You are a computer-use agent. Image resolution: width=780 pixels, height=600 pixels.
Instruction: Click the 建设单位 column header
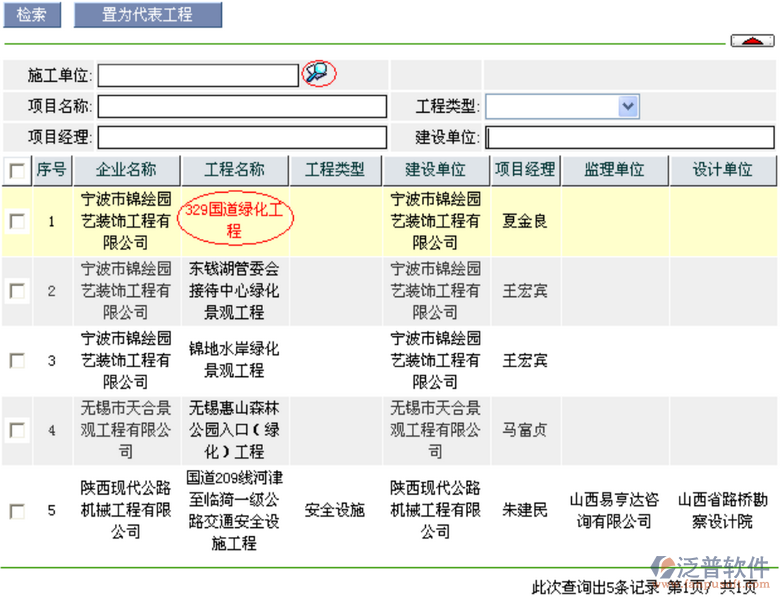tap(436, 170)
